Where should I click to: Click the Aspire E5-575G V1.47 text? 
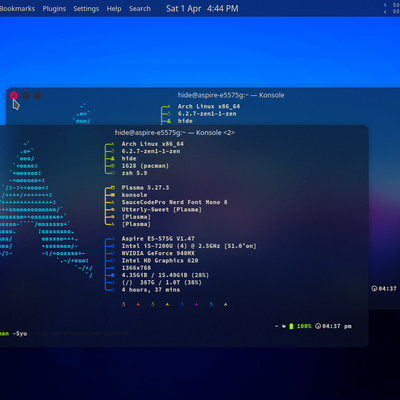(x=158, y=239)
